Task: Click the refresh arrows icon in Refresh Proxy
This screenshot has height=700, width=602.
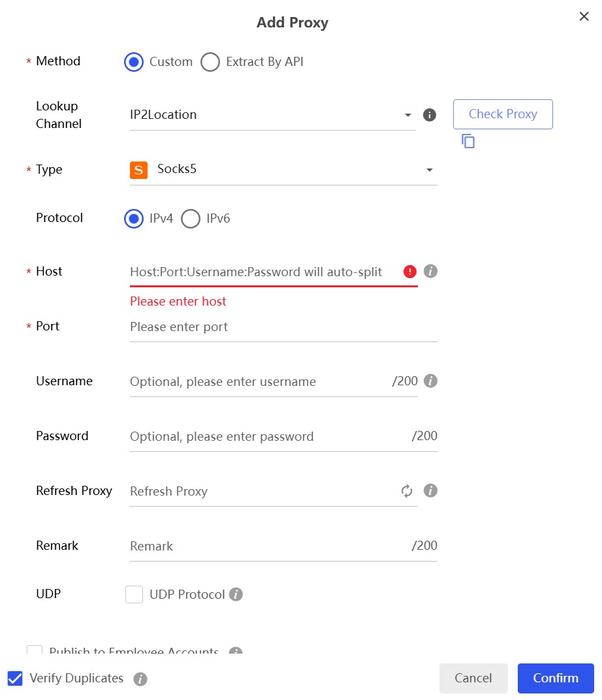Action: tap(407, 491)
